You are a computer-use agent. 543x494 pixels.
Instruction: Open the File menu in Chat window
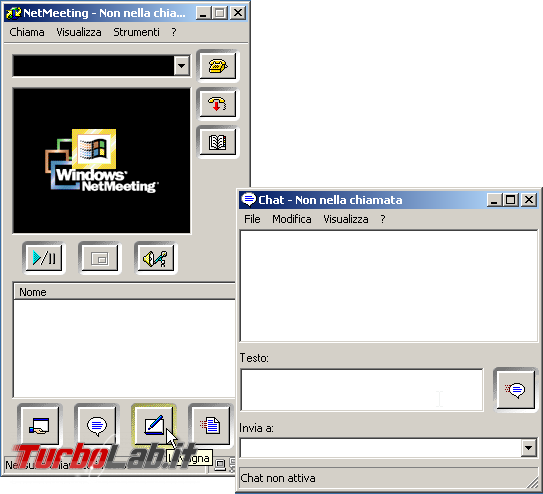(x=252, y=219)
